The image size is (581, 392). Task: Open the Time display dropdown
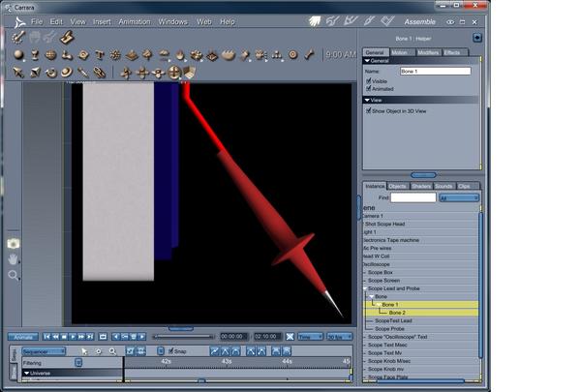click(310, 337)
